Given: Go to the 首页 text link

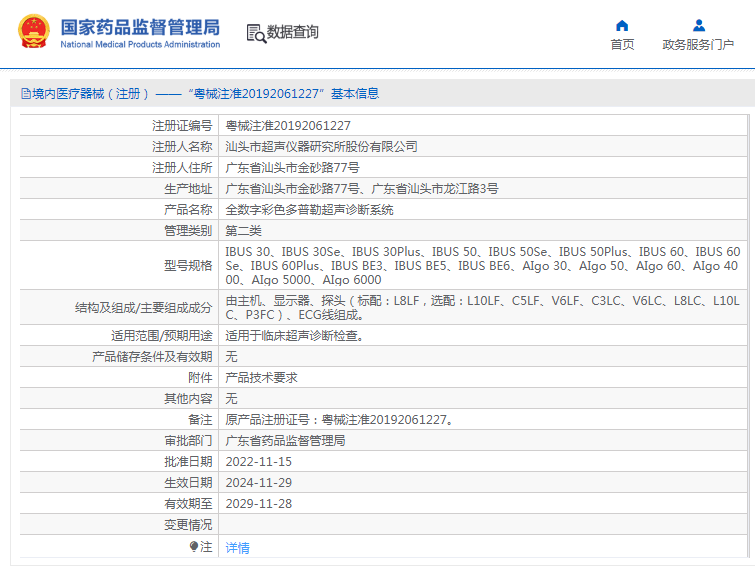Looking at the screenshot, I should (x=622, y=45).
